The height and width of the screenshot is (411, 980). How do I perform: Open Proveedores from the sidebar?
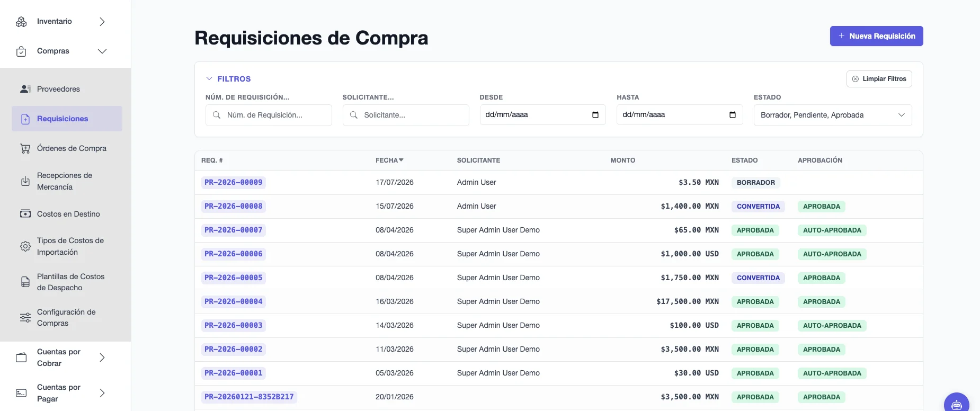[x=67, y=89]
